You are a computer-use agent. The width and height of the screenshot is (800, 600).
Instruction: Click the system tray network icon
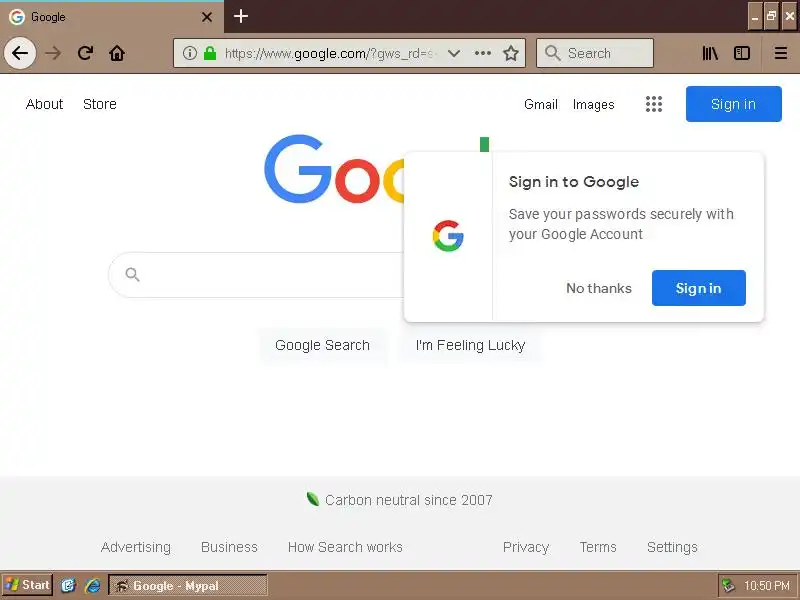728,585
